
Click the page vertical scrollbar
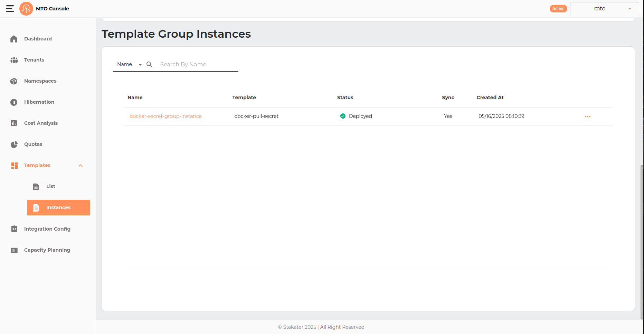(642, 242)
